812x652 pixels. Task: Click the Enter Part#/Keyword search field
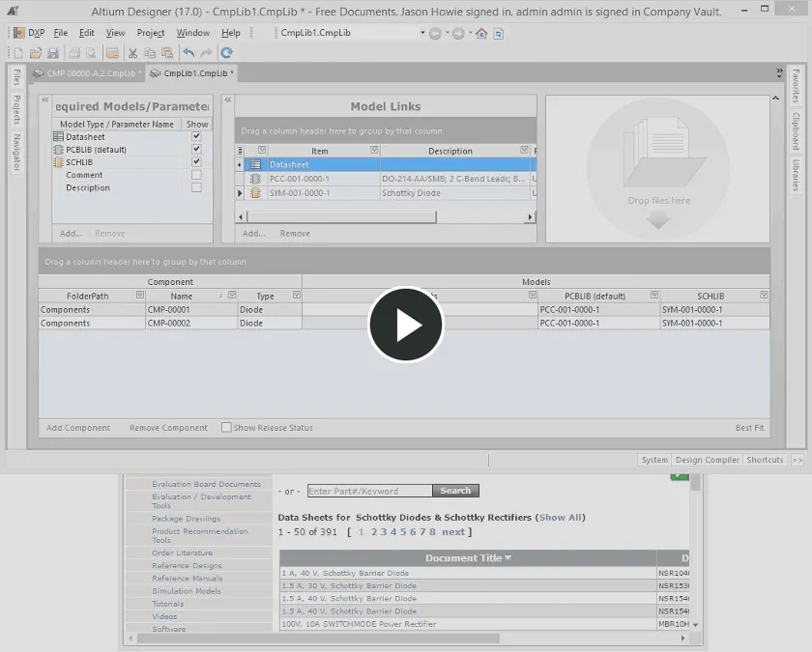[x=369, y=491]
